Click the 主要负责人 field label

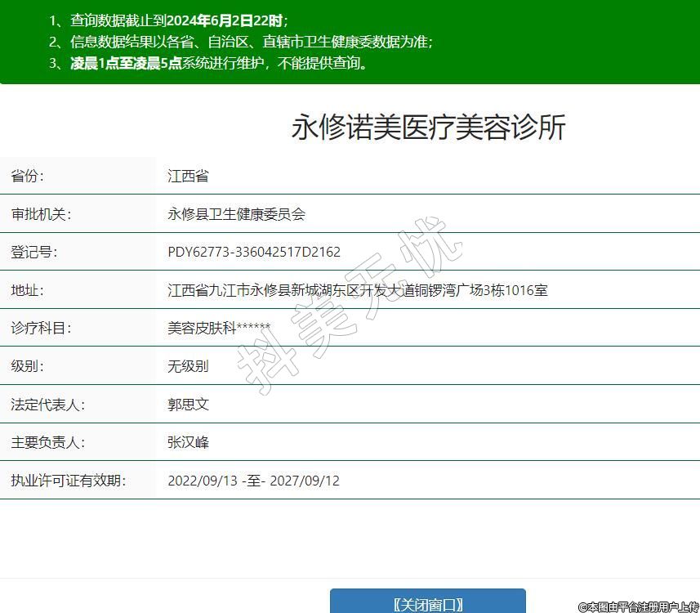(47, 442)
